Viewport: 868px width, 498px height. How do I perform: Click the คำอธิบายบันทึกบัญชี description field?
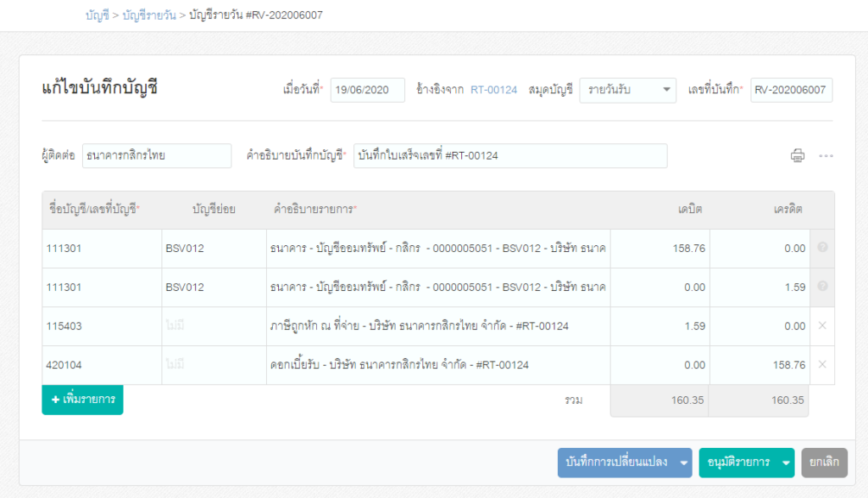510,155
